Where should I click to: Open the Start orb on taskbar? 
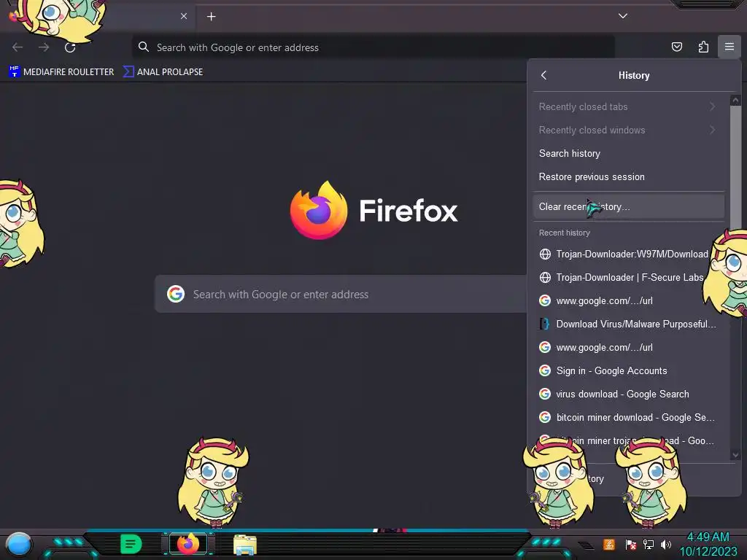(19, 545)
